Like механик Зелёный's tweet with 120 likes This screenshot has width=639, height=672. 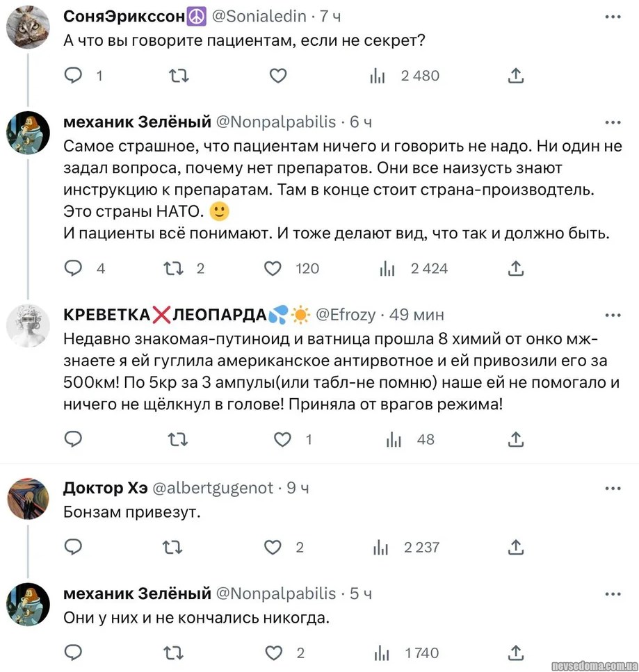273,268
